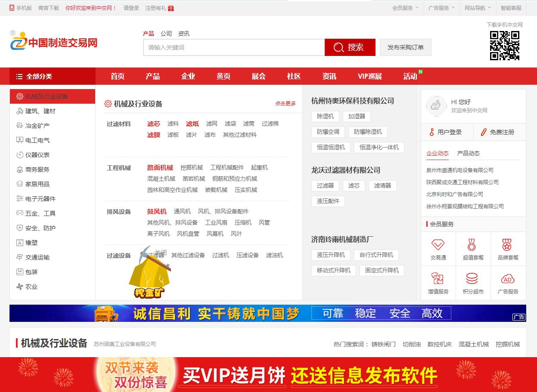This screenshot has height=392, width=537.
Task: Click the 中国制造交易网 logo
Action: click(54, 41)
